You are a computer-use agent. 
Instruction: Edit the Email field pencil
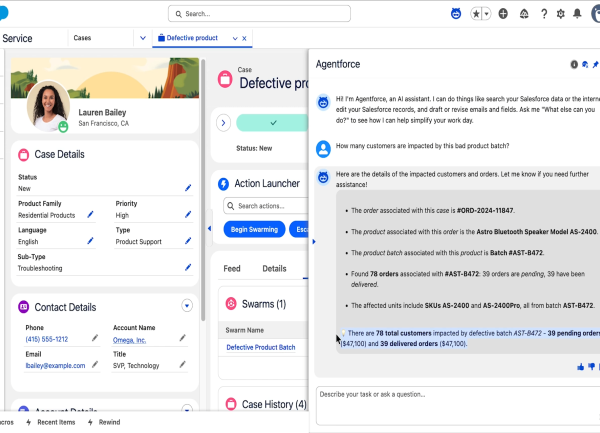point(95,365)
